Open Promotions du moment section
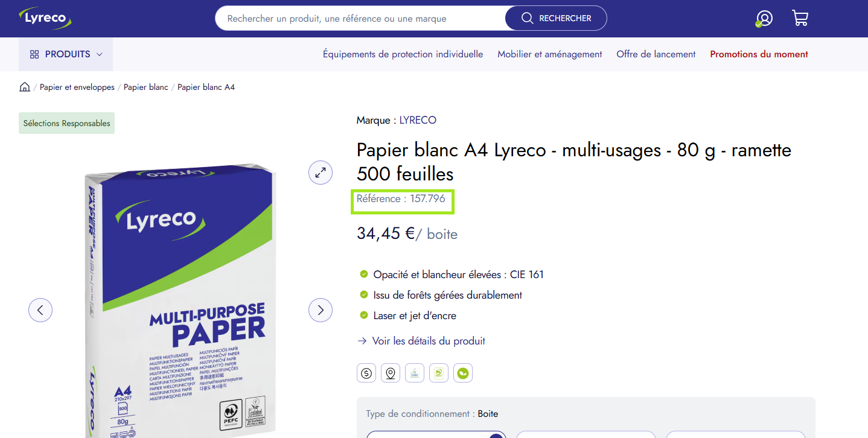 pos(759,54)
